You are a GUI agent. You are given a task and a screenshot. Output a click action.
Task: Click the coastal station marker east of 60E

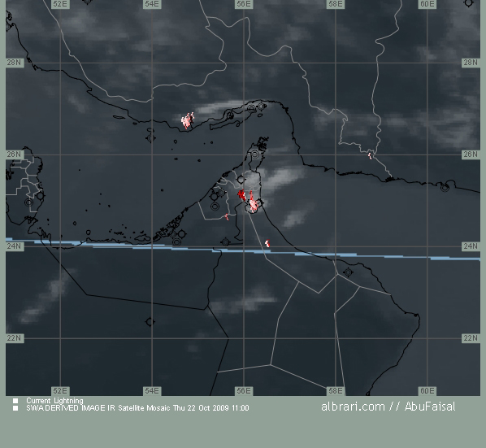pos(445,187)
